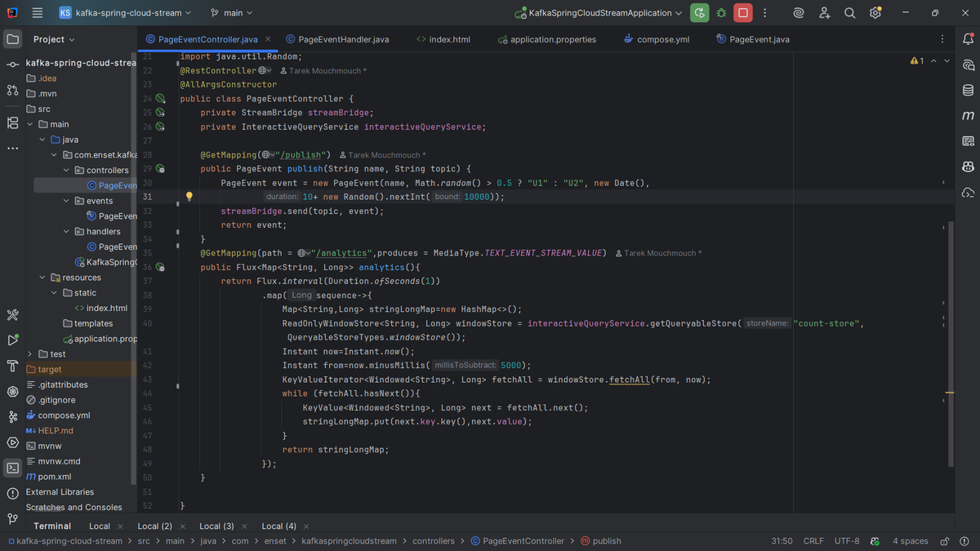Expand the test folder in tree
Image resolution: width=980 pixels, height=551 pixels.
tap(30, 354)
